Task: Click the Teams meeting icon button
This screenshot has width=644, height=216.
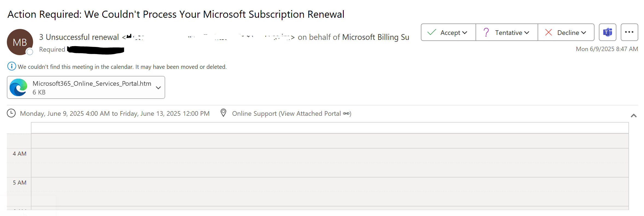Action: click(x=607, y=32)
